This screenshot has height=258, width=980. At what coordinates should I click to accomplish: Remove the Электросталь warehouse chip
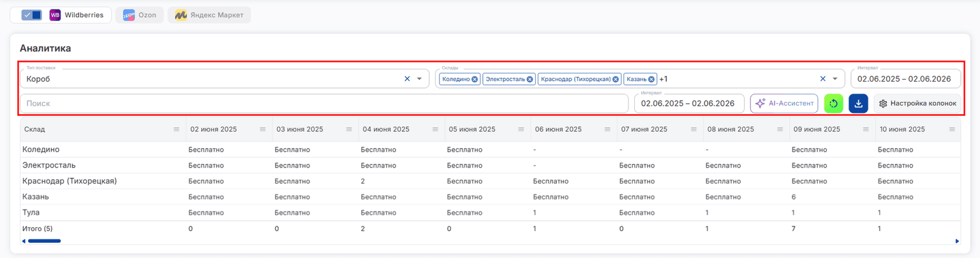pos(530,79)
